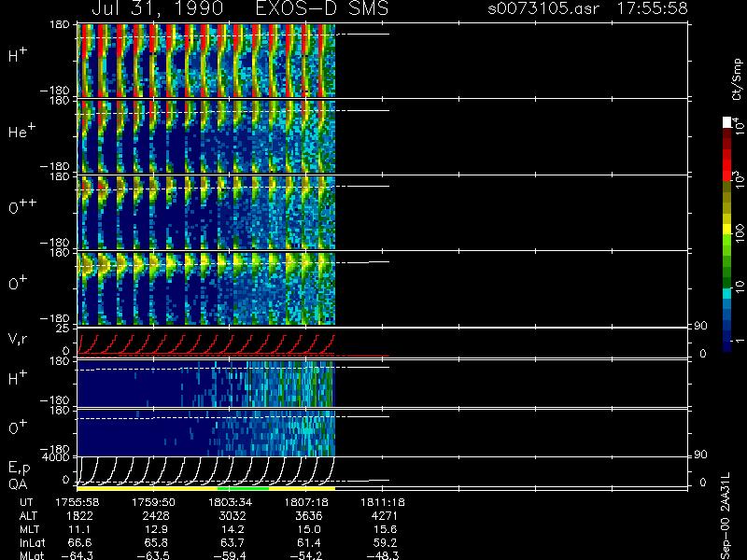
Task: Select altitude value '4271'
Action: coord(384,516)
